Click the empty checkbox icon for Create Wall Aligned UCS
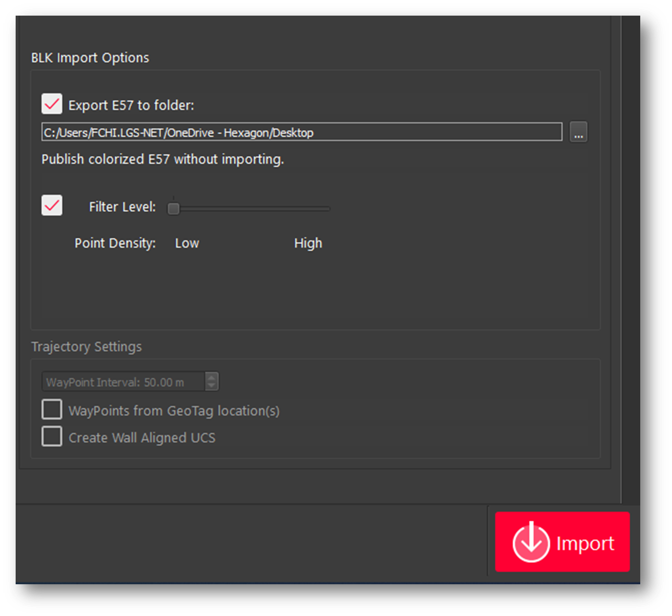The height and width of the screenshot is (616, 672). coord(51,436)
